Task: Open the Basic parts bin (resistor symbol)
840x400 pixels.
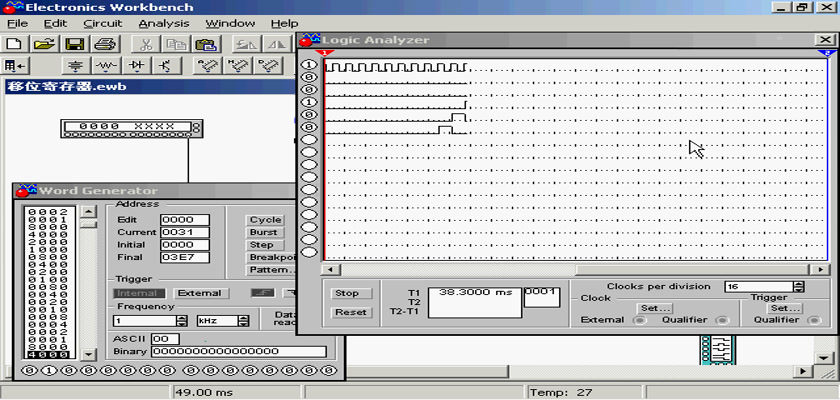Action: 106,66
